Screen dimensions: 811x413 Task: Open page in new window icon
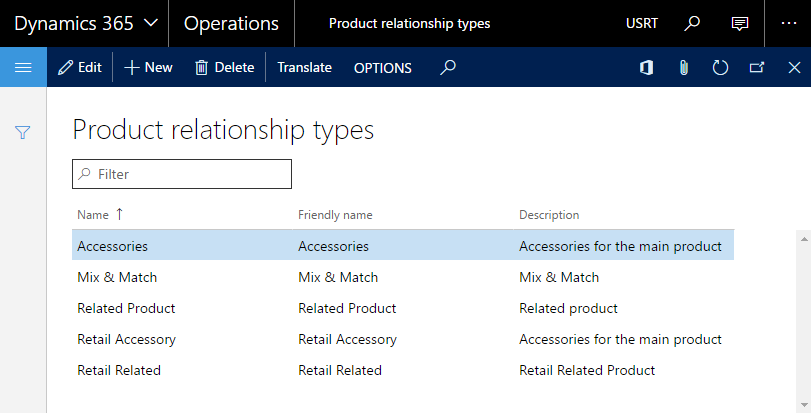[x=757, y=67]
